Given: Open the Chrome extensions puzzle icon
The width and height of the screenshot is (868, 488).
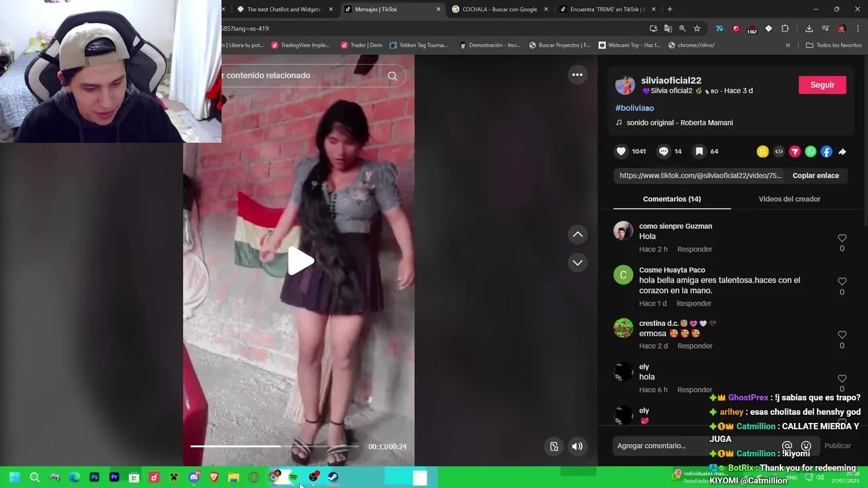Looking at the screenshot, I should (x=785, y=28).
